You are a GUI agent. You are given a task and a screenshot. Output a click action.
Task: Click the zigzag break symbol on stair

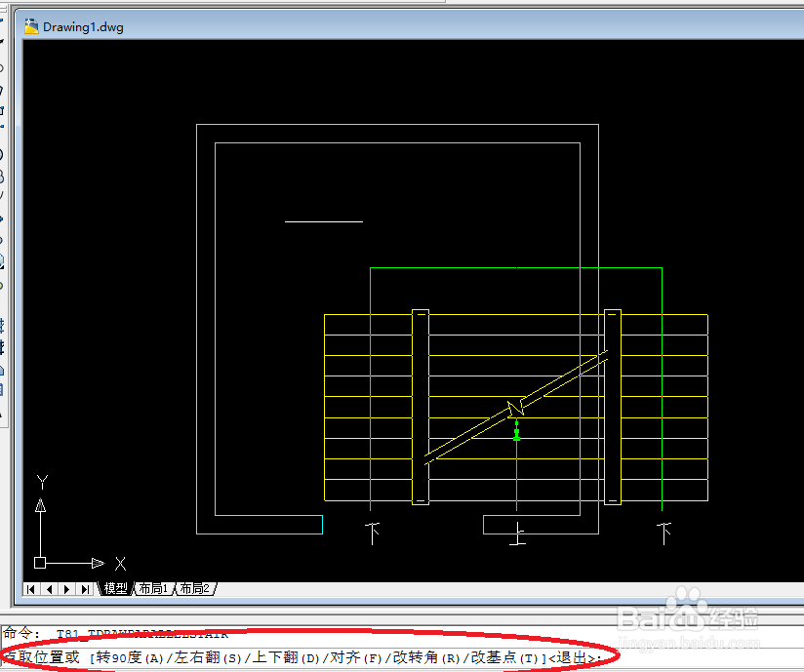(516, 408)
